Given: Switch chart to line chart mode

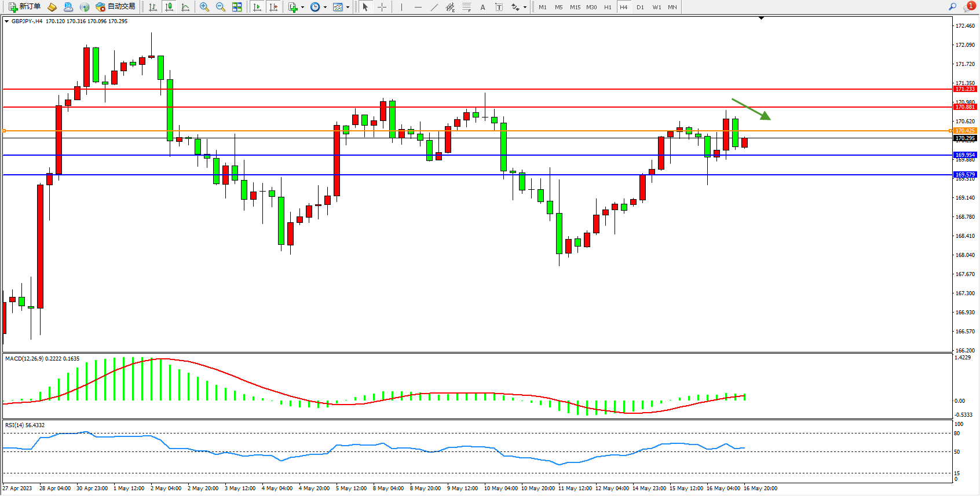Looking at the screenshot, I should pyautogui.click(x=185, y=7).
